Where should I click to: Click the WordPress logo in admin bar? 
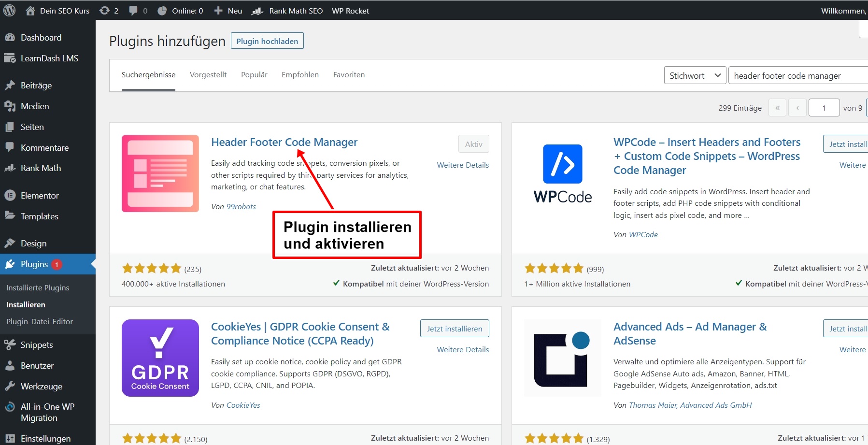[9, 11]
